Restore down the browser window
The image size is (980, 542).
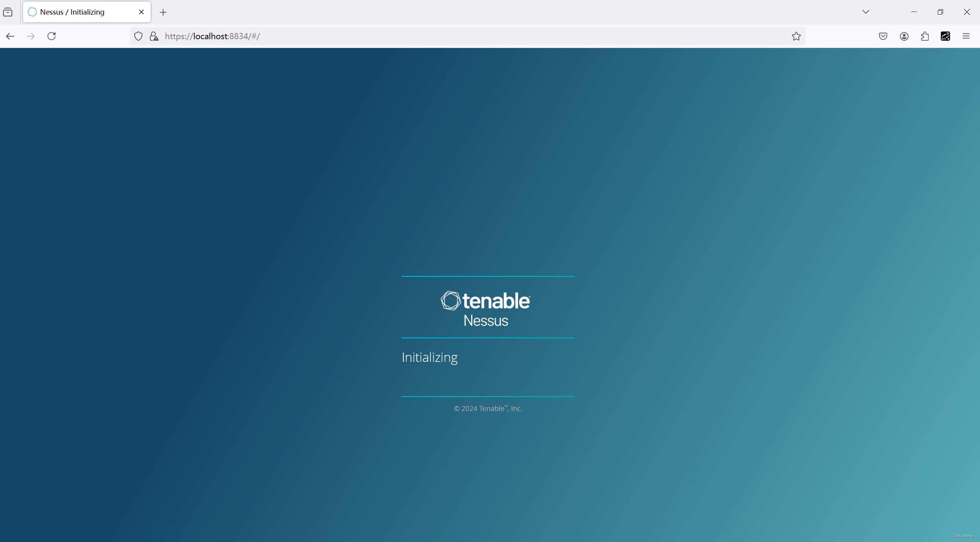point(940,12)
